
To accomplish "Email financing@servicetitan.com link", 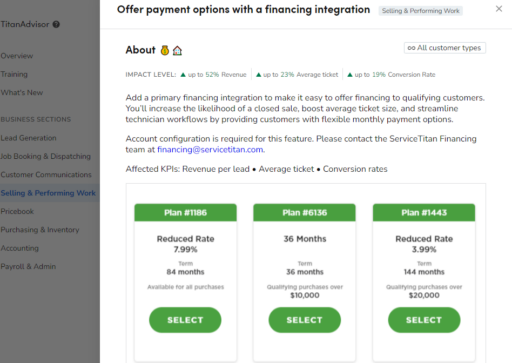I will 210,150.
